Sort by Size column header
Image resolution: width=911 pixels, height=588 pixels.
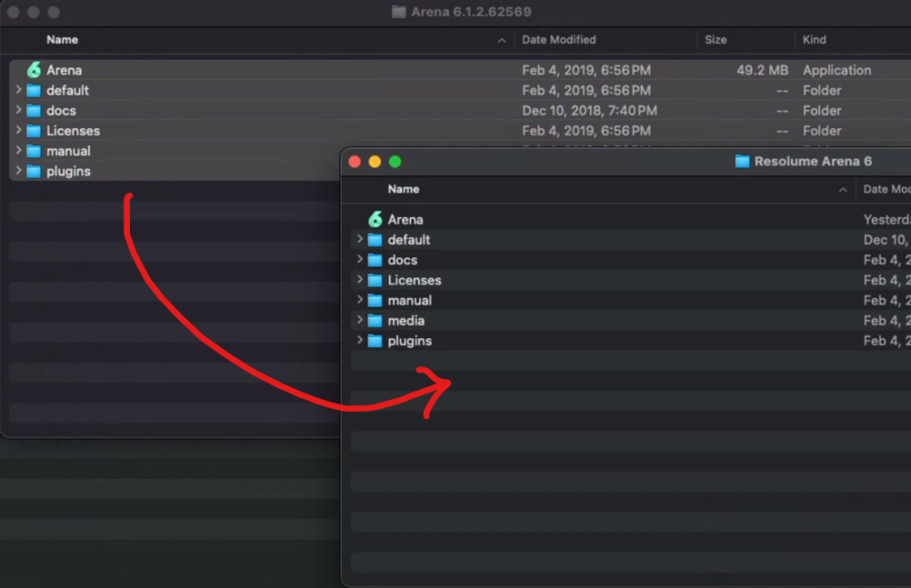tap(715, 40)
